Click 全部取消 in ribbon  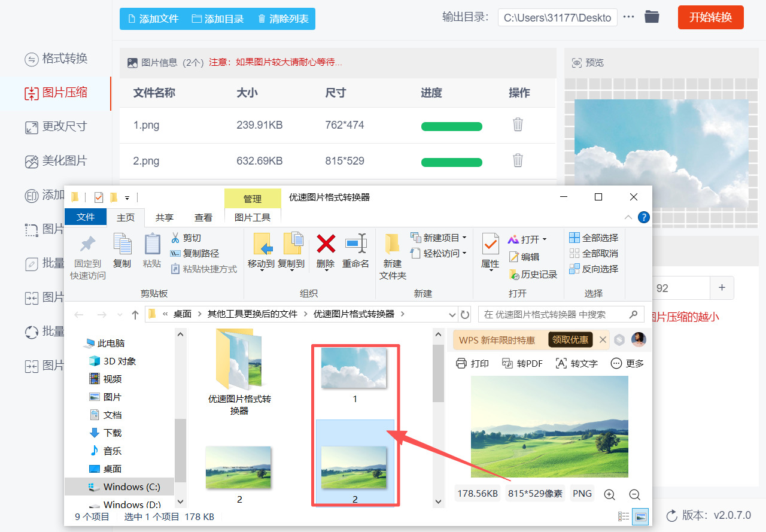[x=594, y=254]
